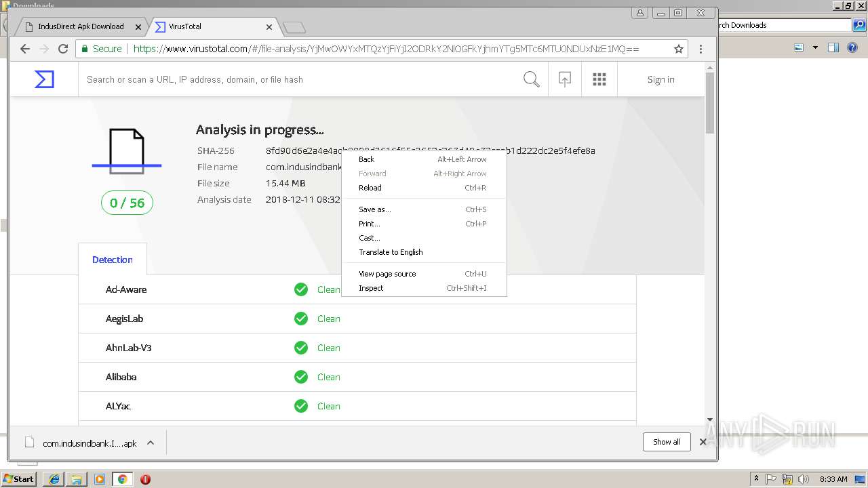Click the Sign in link
The height and width of the screenshot is (488, 868).
pos(660,79)
